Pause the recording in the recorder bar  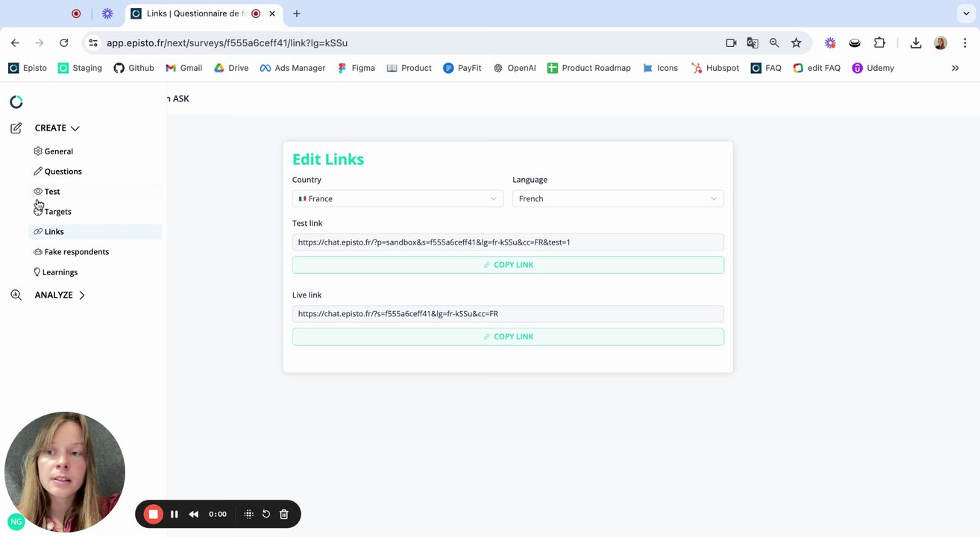point(175,514)
